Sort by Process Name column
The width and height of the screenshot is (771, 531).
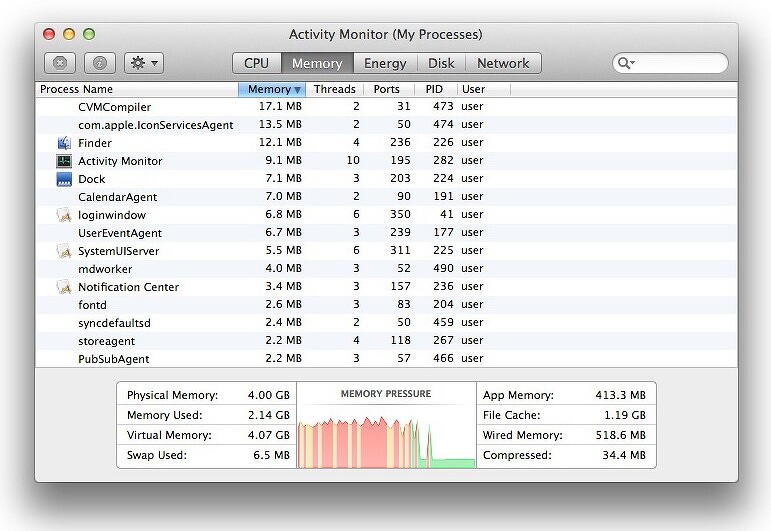pos(137,89)
